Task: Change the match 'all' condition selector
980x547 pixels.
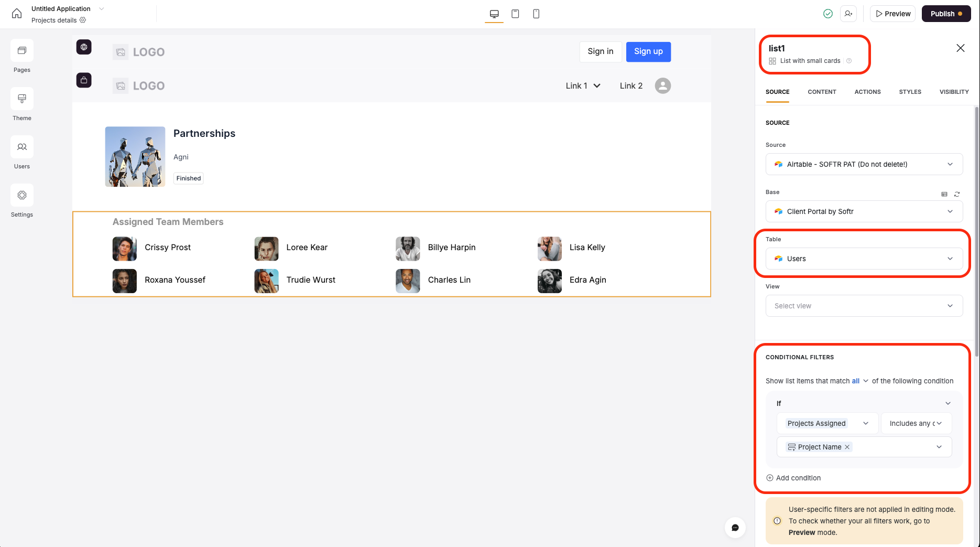Action: point(860,381)
